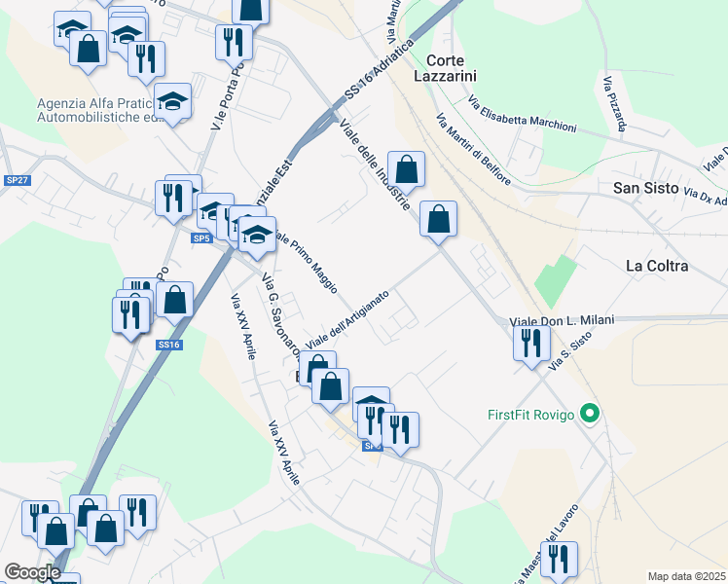
Task: Select the restaurant marker on V.le Porta Po
Action: pos(234,46)
